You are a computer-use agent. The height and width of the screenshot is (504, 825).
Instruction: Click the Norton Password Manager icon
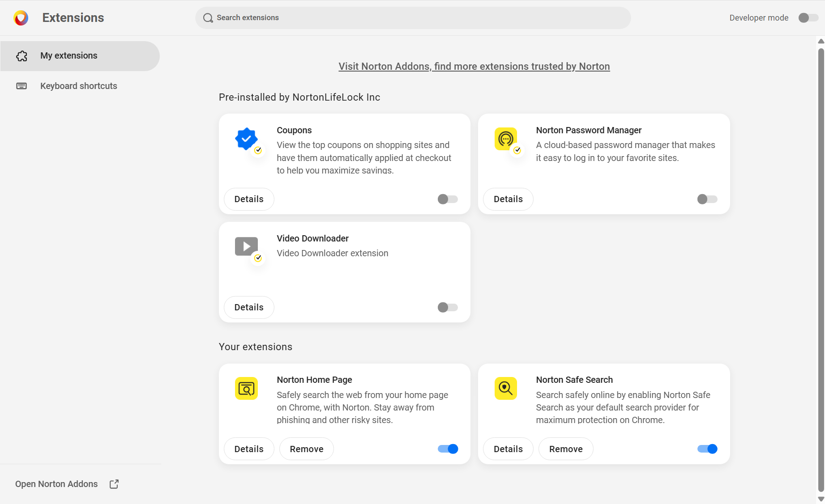[x=506, y=139]
